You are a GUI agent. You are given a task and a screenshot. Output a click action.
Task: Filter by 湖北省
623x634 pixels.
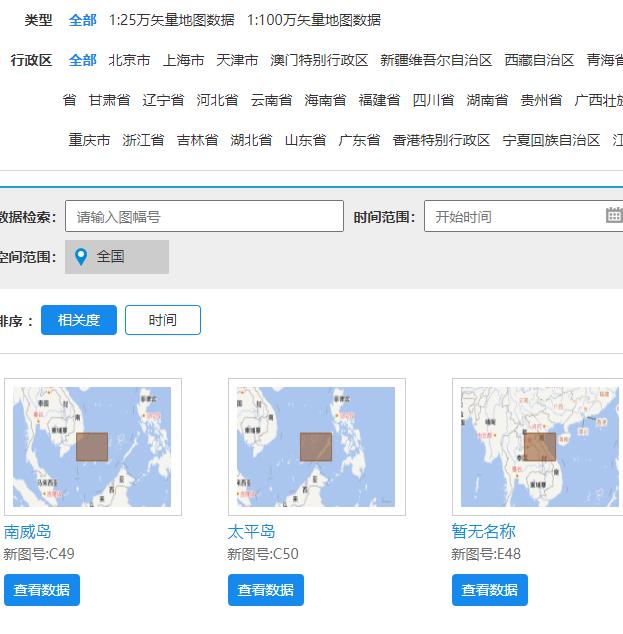[x=251, y=140]
